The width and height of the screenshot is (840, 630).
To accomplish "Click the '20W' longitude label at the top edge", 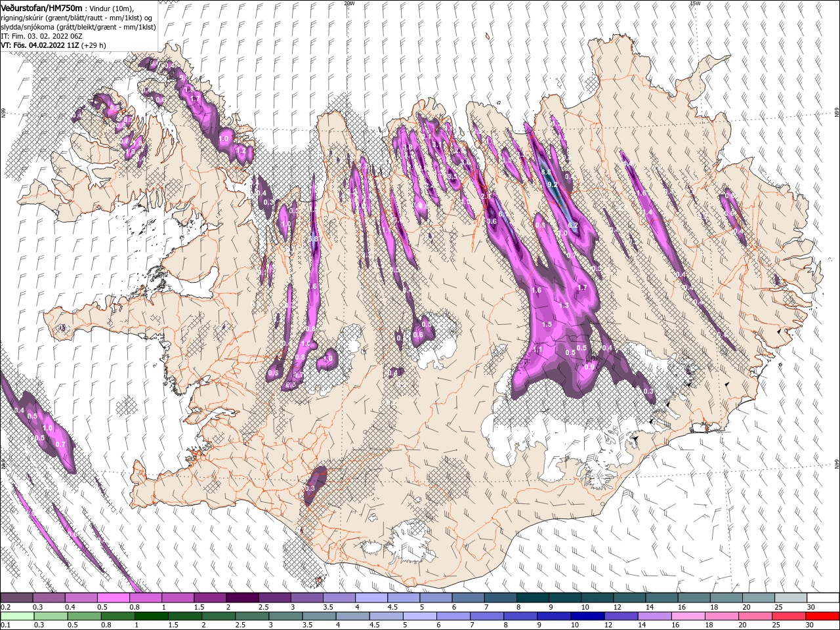I will 349,3.
